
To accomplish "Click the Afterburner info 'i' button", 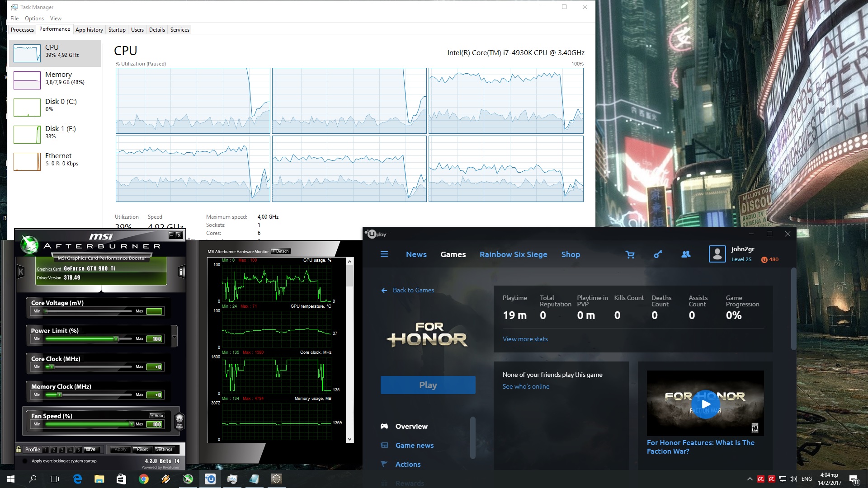I will [x=181, y=272].
